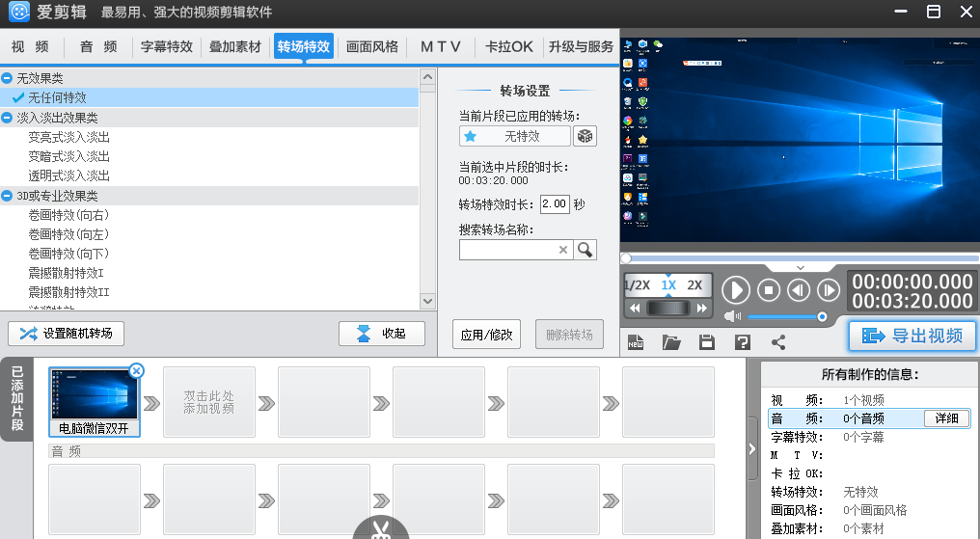Open the 升级与服务 tab
This screenshot has width=980, height=539.
point(582,47)
